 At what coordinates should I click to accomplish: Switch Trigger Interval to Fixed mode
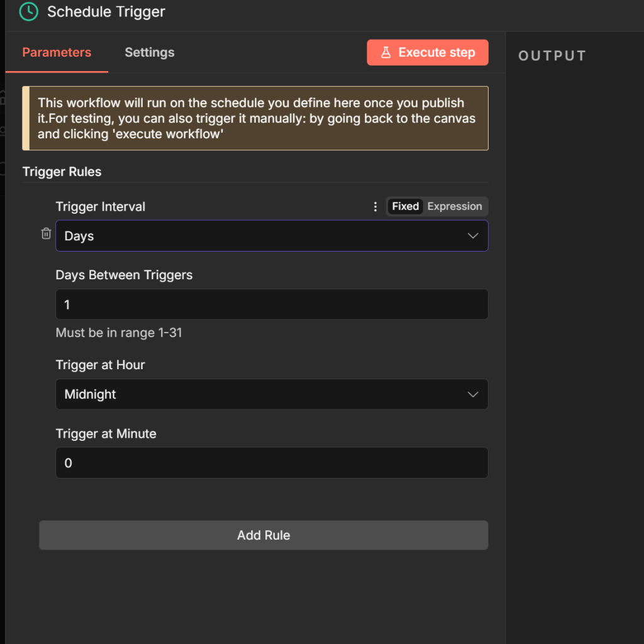coord(406,206)
